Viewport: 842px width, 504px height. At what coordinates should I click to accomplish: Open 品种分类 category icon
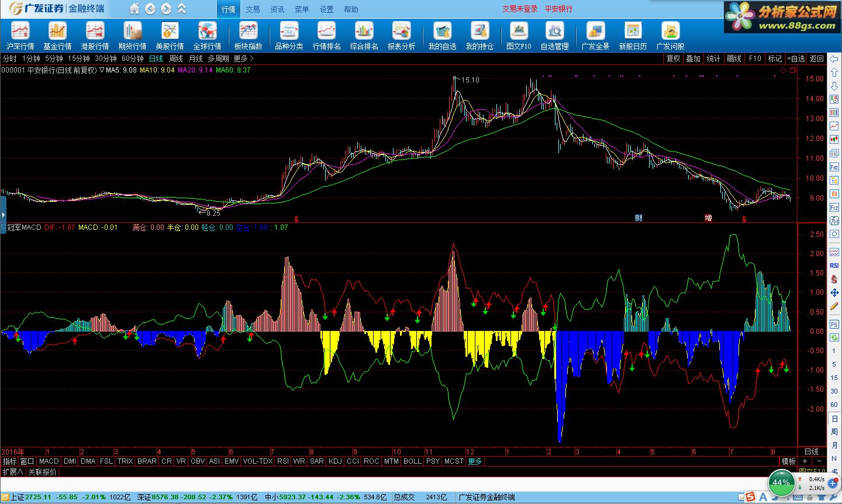[x=289, y=36]
